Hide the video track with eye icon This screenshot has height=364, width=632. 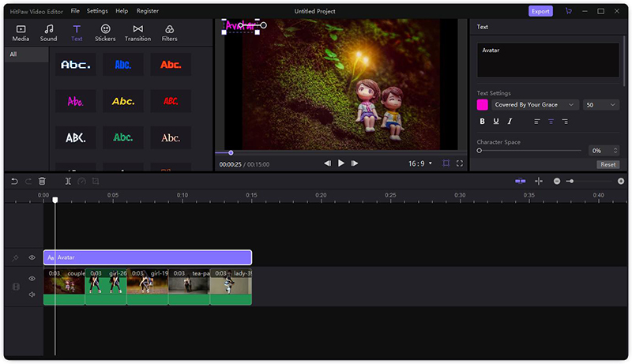(32, 279)
